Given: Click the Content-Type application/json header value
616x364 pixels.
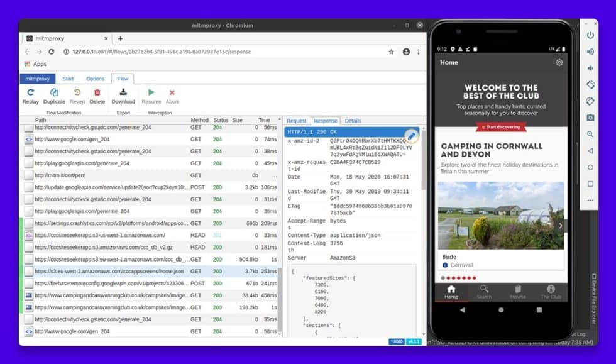Looking at the screenshot, I should [355, 235].
